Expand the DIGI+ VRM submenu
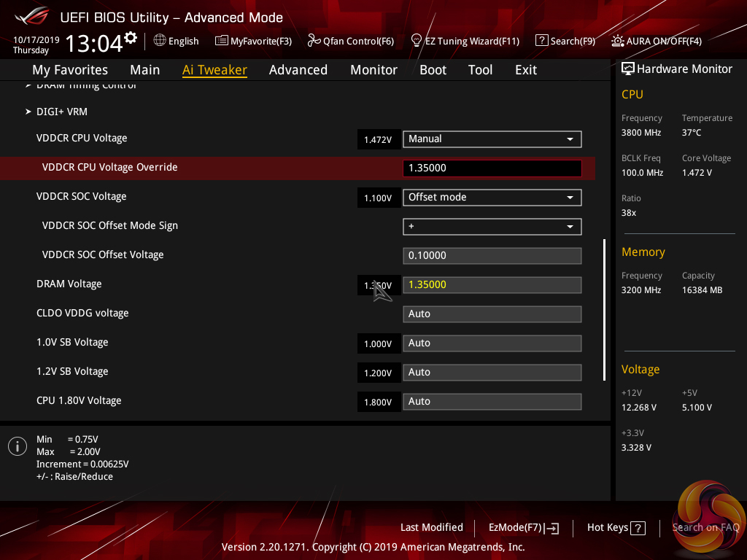The width and height of the screenshot is (747, 560). click(x=61, y=112)
